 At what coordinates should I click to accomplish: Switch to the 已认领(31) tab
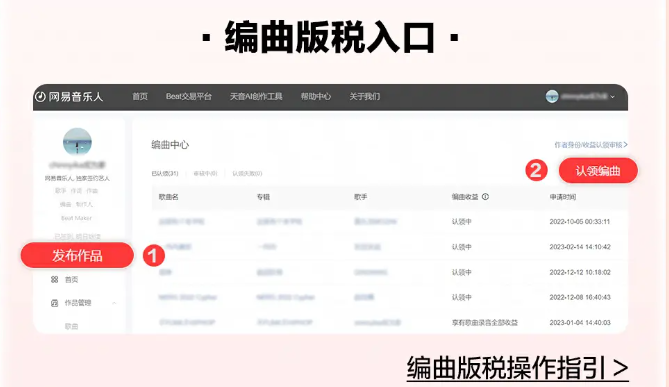[165, 173]
